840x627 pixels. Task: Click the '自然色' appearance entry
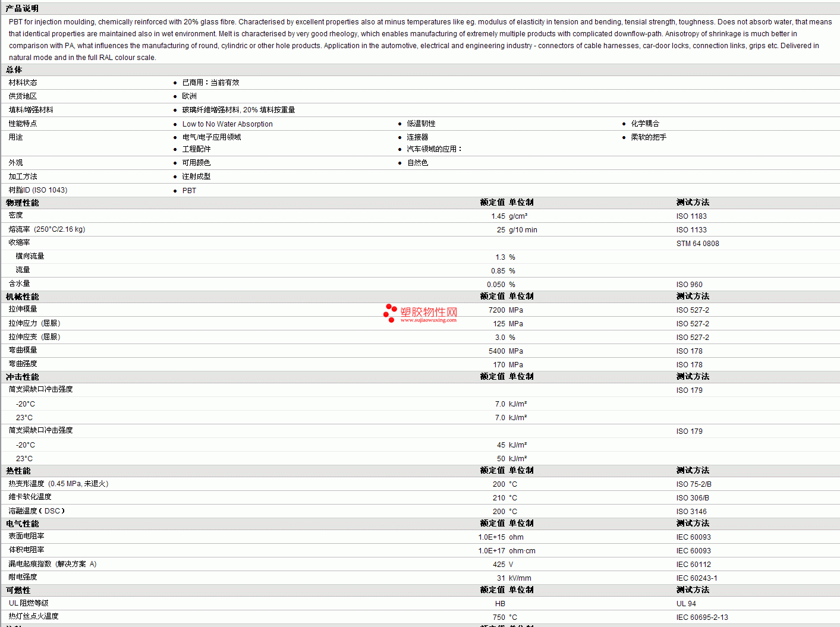click(x=417, y=163)
